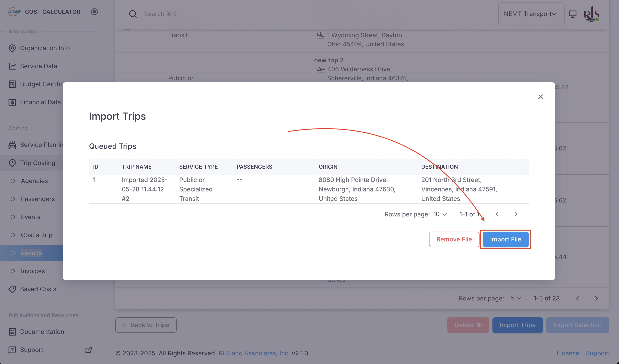Click the search magnifier icon
This screenshot has height=364, width=619.
[133, 14]
